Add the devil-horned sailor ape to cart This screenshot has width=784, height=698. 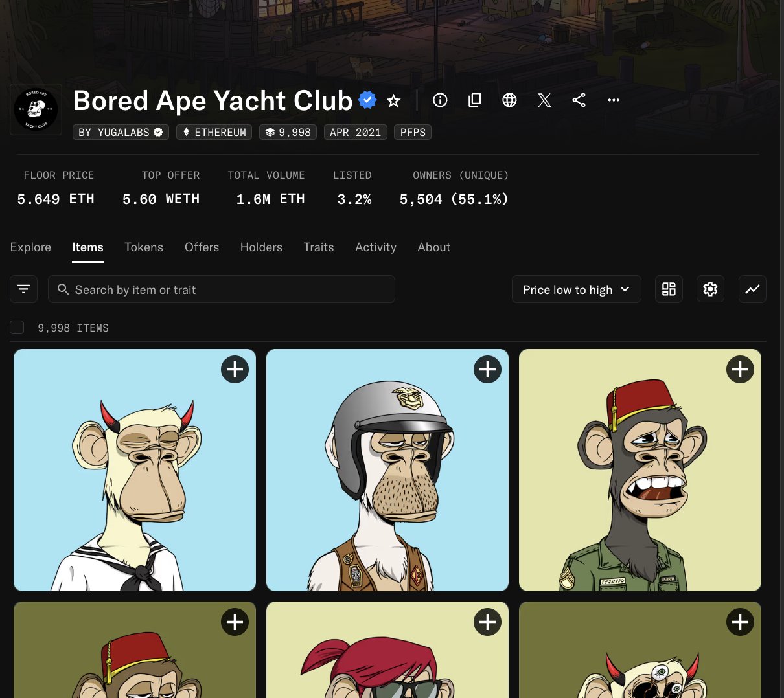[x=235, y=370]
